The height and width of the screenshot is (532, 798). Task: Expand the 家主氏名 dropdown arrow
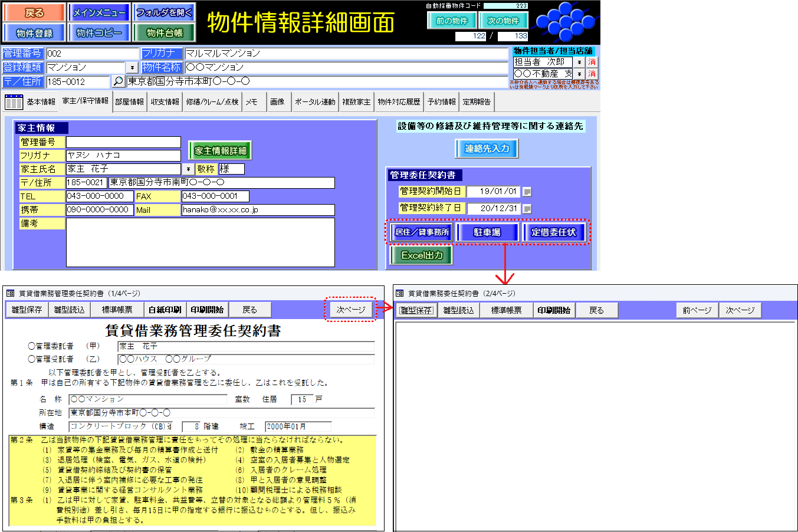point(189,169)
